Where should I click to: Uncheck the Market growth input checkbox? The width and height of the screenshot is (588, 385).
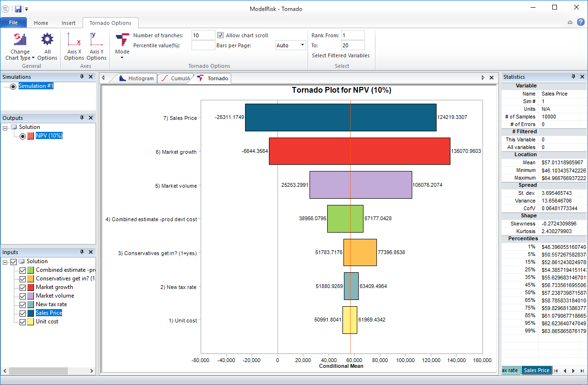22,287
